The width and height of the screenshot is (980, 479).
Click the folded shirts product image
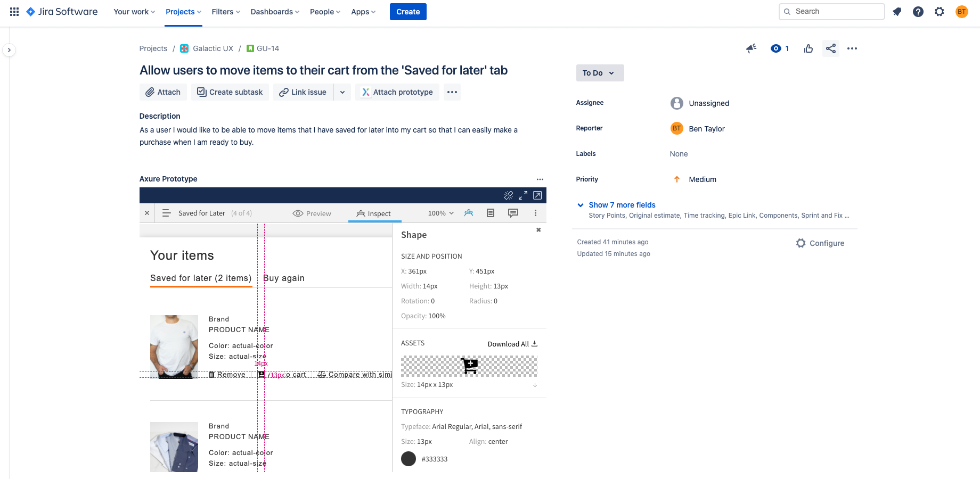174,447
